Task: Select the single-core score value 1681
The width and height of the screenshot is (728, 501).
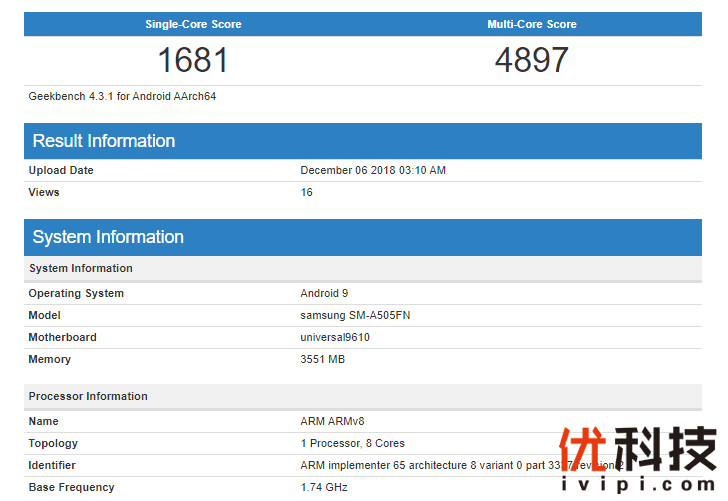Action: point(193,60)
